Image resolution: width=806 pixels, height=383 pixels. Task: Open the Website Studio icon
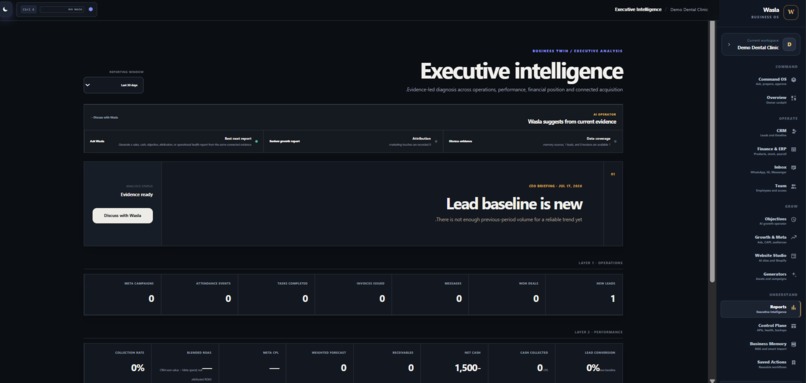(x=794, y=256)
